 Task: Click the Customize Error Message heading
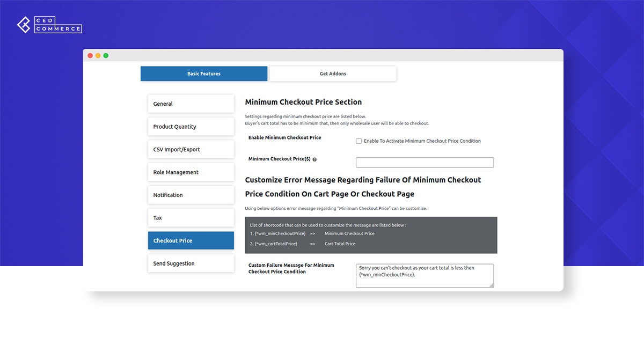pos(363,187)
